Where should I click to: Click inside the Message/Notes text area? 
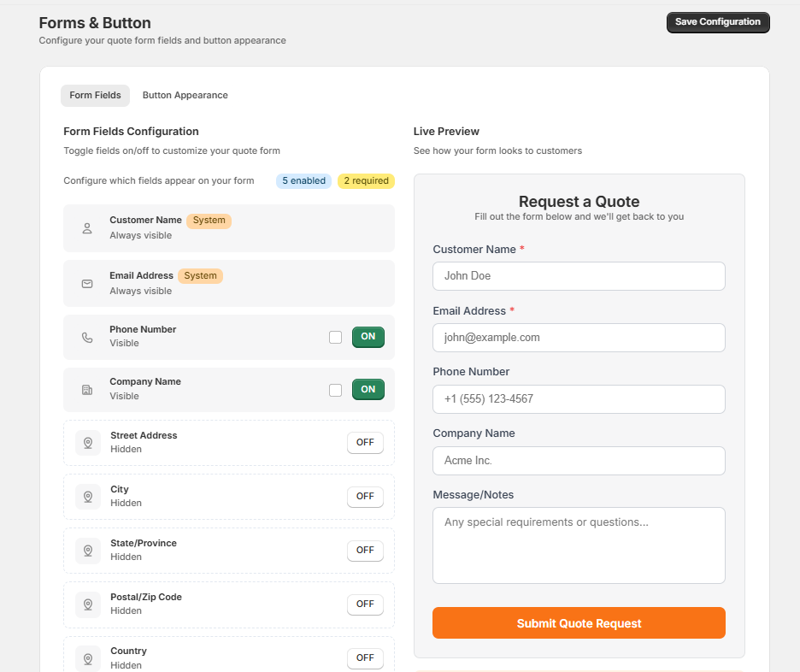pos(579,545)
